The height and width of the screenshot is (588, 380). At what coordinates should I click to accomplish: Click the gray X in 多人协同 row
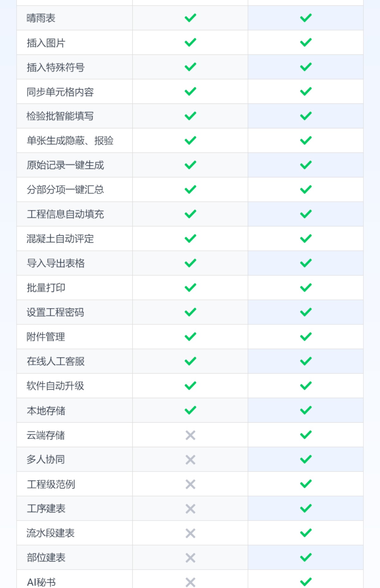coord(190,459)
